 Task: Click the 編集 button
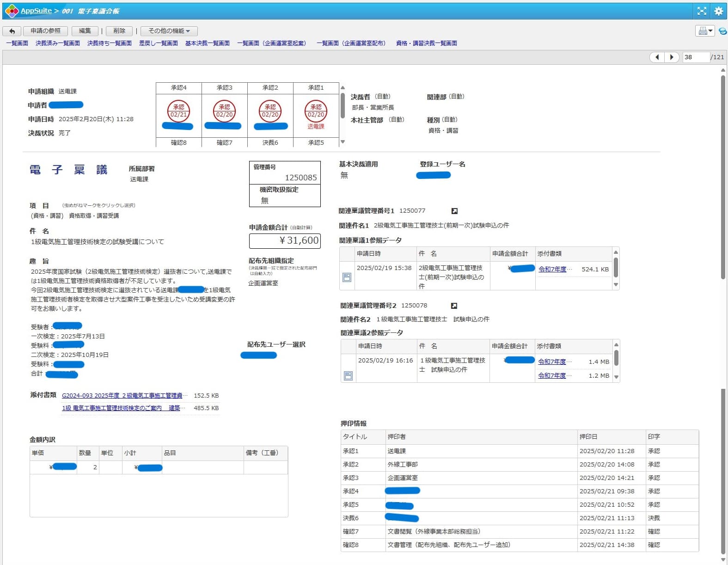click(85, 31)
